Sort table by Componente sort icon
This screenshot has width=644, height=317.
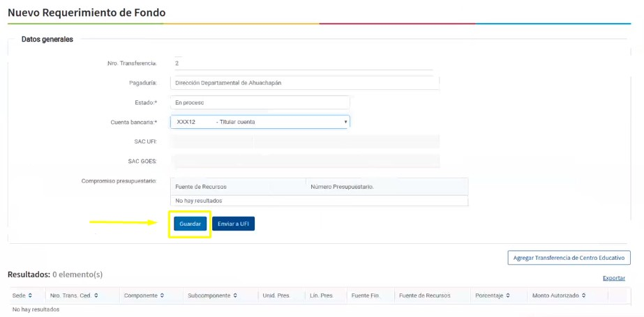click(x=163, y=295)
